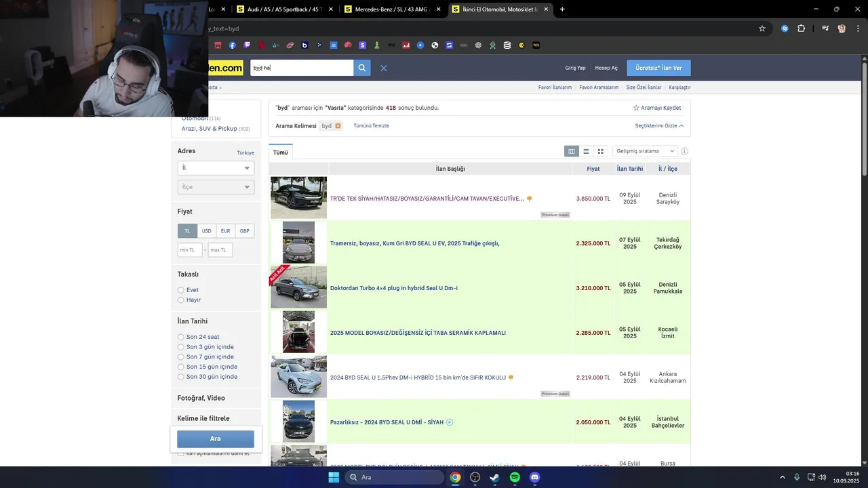868x488 pixels.
Task: Click the blue 'Ara' filter button
Action: [216, 439]
